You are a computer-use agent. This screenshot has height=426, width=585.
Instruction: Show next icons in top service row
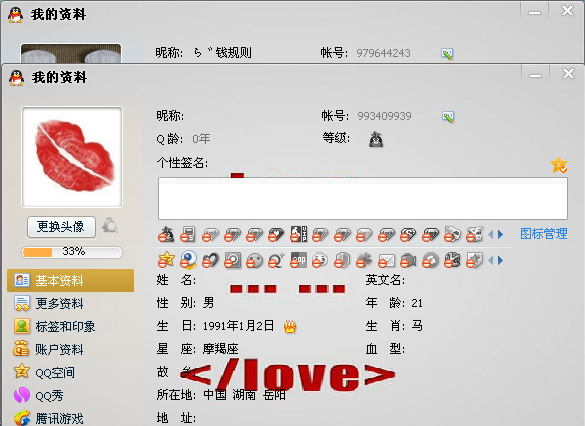(x=501, y=235)
